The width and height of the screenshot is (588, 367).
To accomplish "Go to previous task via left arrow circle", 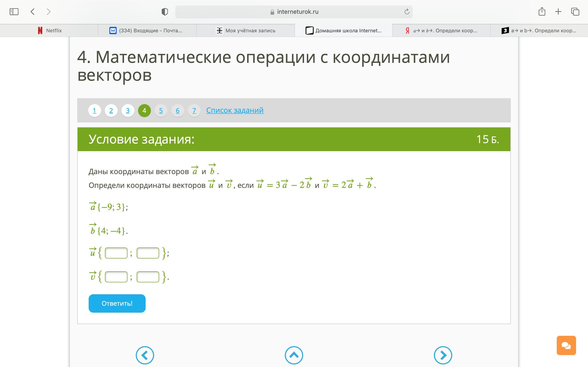I will (145, 355).
